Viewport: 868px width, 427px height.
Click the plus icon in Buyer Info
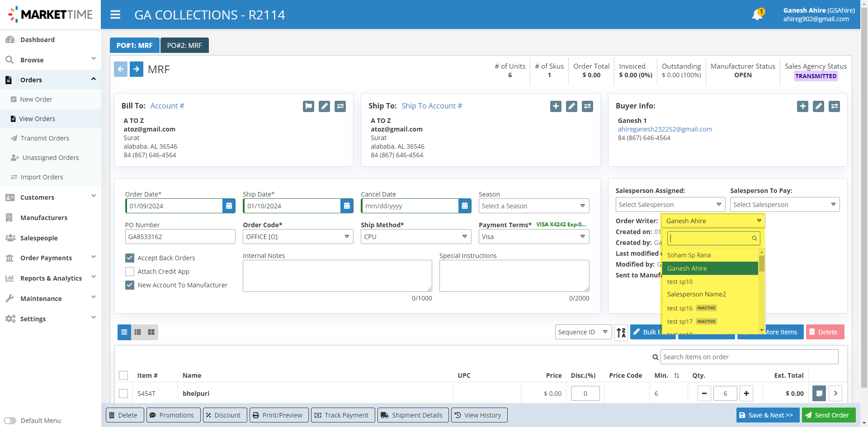[802, 106]
